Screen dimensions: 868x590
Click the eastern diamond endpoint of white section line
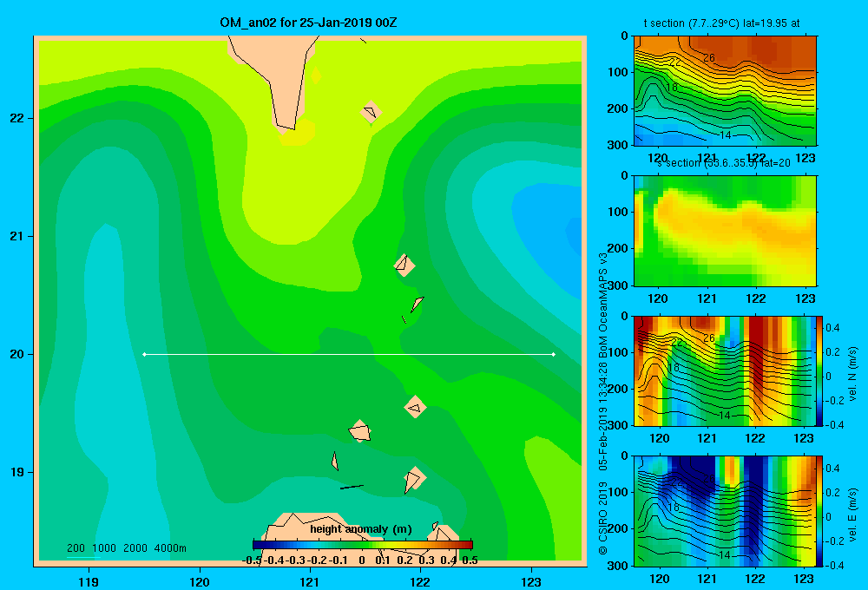click(x=554, y=354)
